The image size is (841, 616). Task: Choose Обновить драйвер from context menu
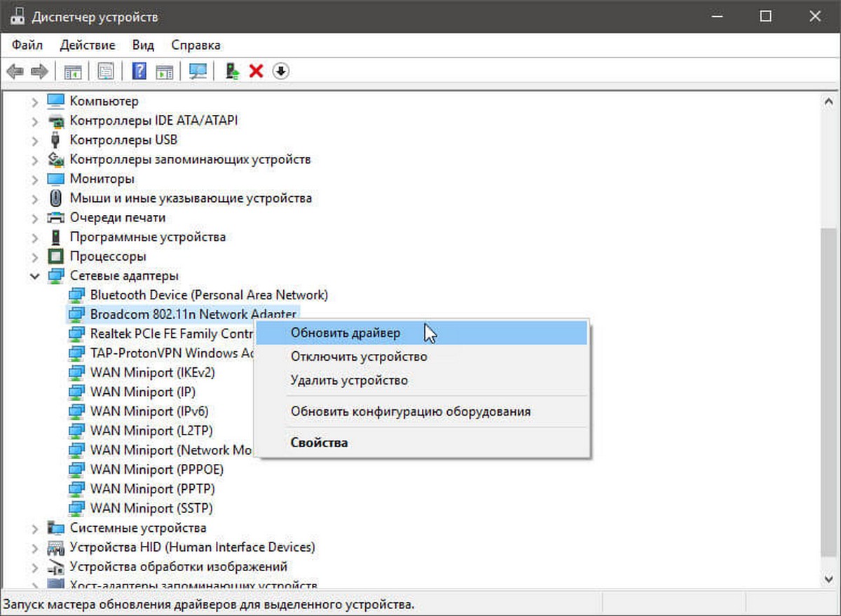click(x=346, y=333)
